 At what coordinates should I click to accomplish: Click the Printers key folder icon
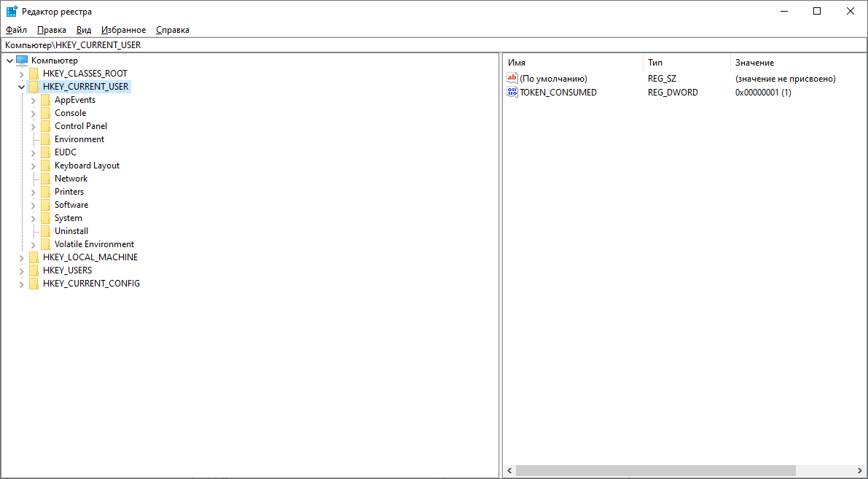[45, 191]
